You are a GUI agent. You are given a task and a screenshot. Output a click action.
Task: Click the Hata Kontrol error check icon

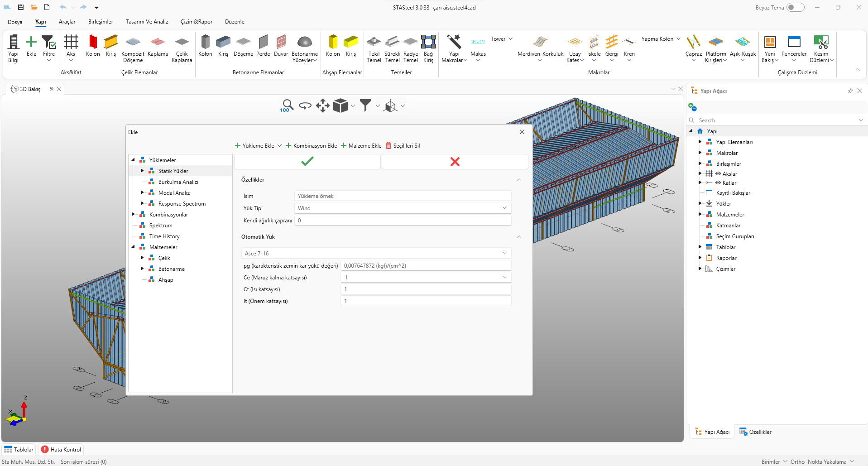[x=45, y=449]
